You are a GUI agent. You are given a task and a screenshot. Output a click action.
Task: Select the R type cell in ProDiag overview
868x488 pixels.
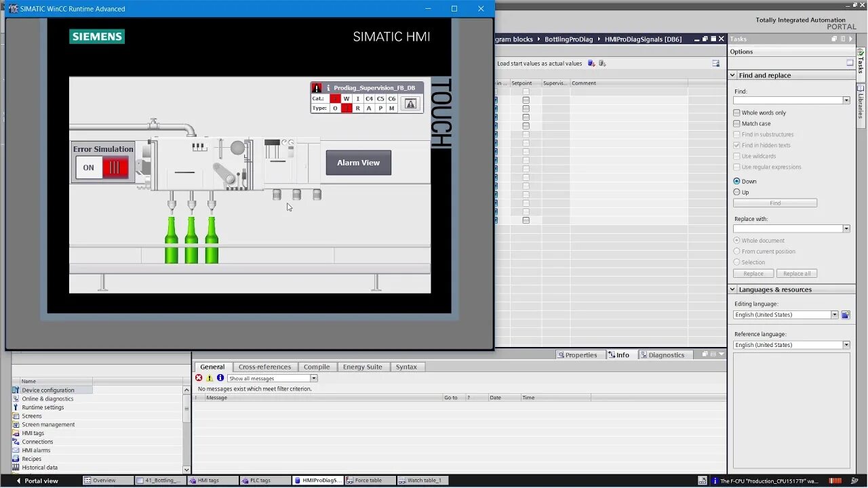click(x=358, y=108)
